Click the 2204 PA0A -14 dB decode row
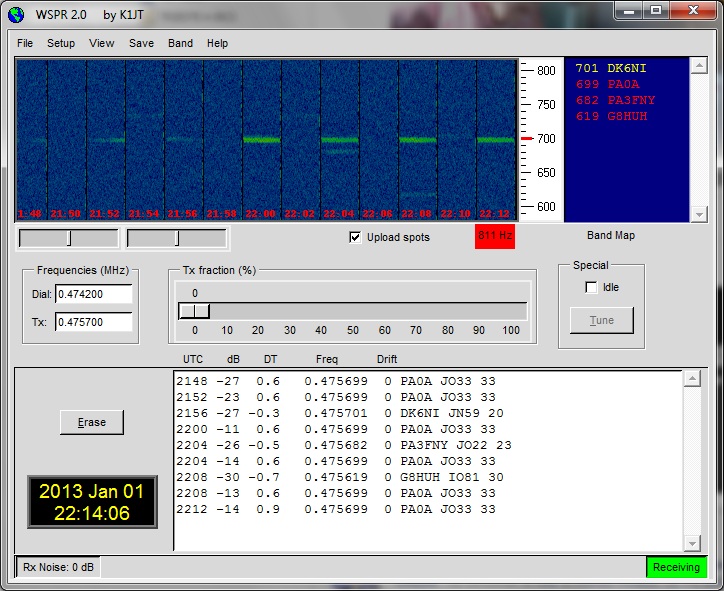Screen dimensions: 724x591 (x=336, y=461)
